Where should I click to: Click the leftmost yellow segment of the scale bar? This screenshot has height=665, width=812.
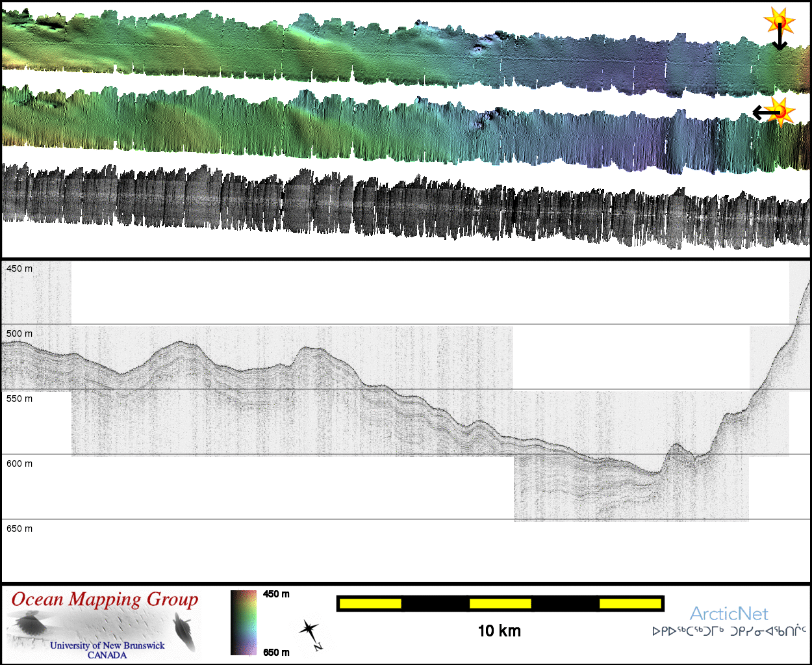click(x=370, y=604)
